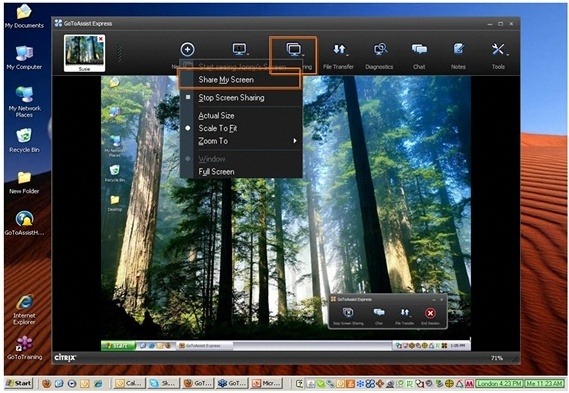Open New Folder on the desktop

point(24,182)
